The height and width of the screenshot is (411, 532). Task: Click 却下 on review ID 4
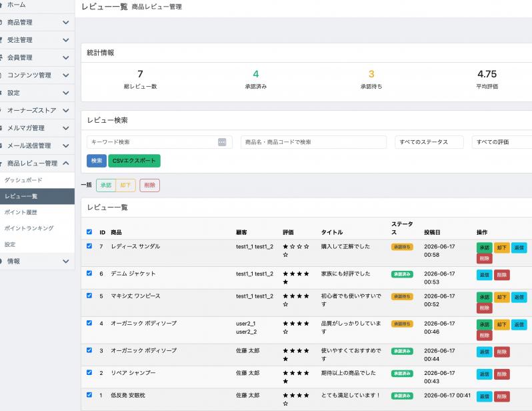(x=502, y=324)
